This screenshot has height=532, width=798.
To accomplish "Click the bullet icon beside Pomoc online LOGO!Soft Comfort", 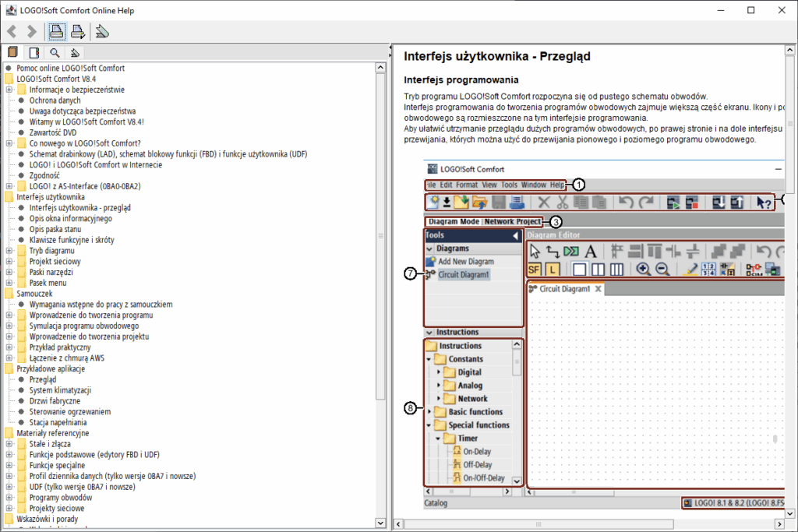I will point(9,68).
